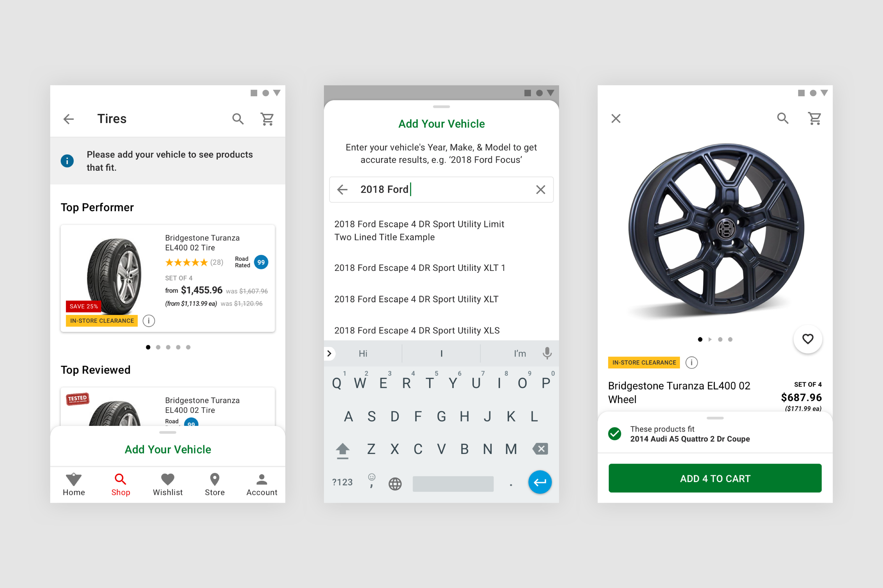The image size is (883, 588).
Task: Open search on the wheel product page
Action: point(783,119)
